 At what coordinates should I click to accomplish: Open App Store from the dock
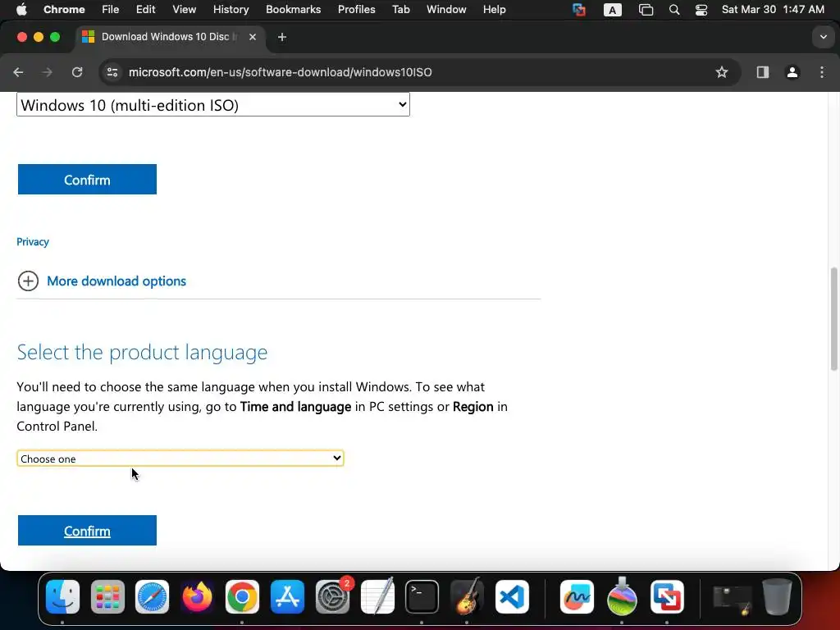point(287,596)
